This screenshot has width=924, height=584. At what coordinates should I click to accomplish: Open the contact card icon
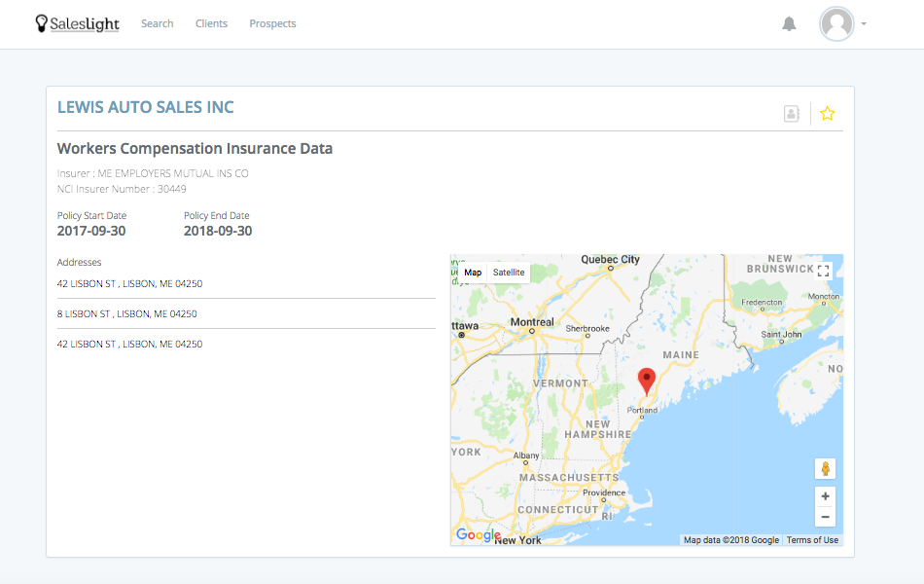[x=792, y=113]
